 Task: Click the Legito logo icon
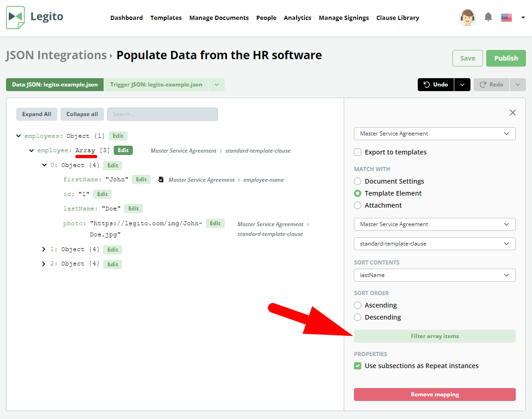point(15,17)
